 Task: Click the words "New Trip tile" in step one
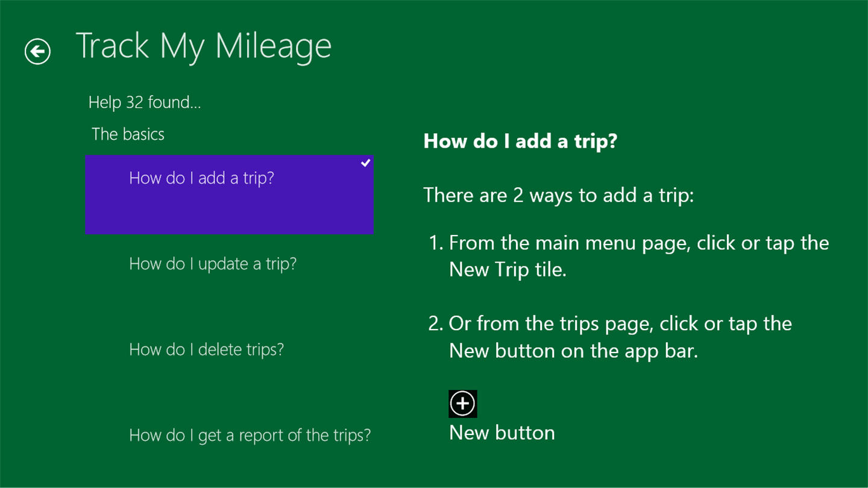(x=507, y=270)
